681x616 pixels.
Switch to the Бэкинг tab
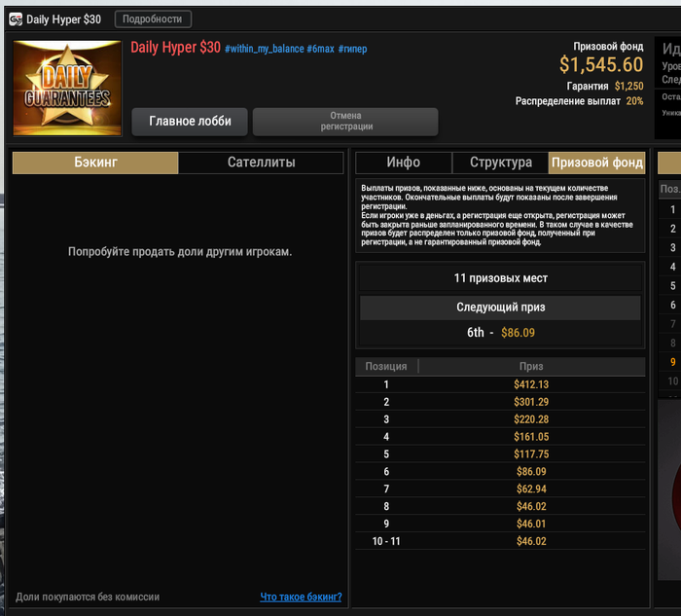coord(95,163)
